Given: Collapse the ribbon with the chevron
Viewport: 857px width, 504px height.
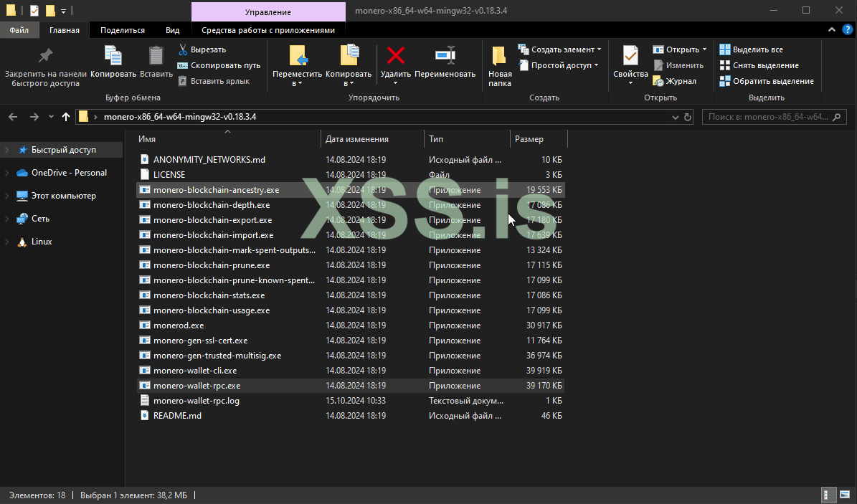Looking at the screenshot, I should click(831, 29).
